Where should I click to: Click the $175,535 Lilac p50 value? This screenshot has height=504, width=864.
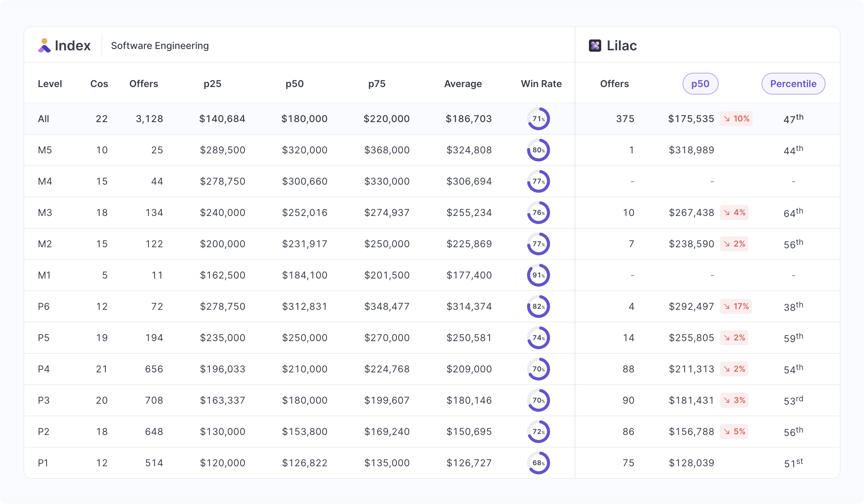click(x=691, y=119)
